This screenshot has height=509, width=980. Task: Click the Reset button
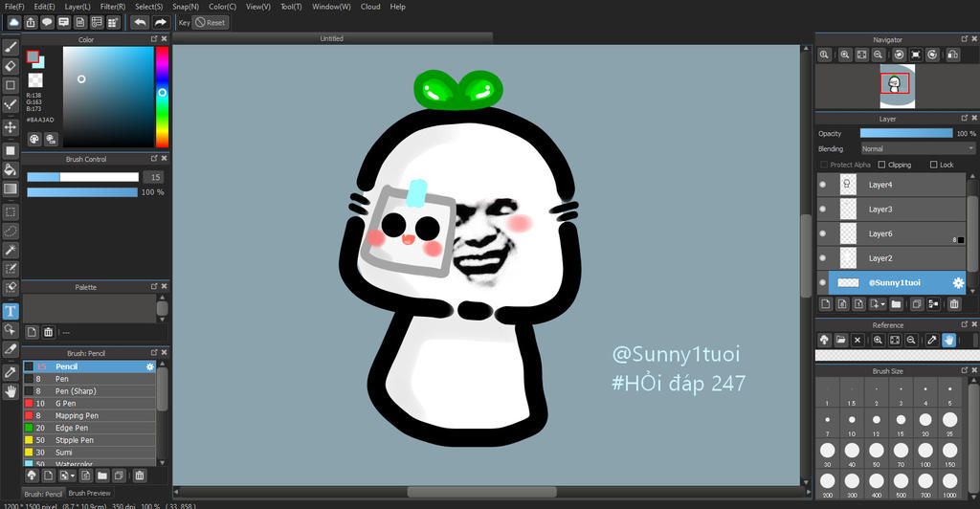(x=211, y=22)
